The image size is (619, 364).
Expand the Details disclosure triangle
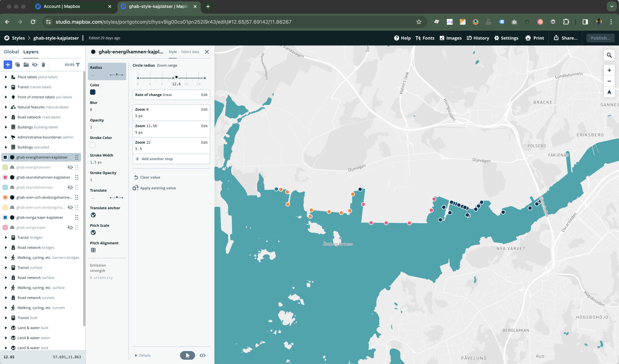(136, 355)
